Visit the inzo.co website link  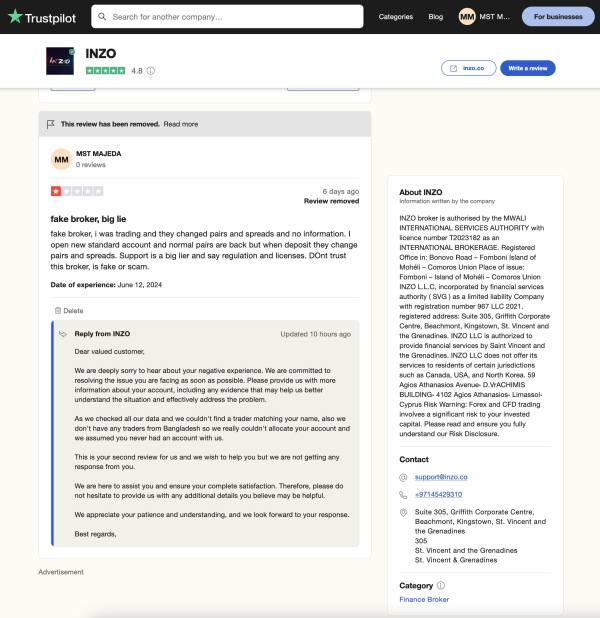click(468, 68)
